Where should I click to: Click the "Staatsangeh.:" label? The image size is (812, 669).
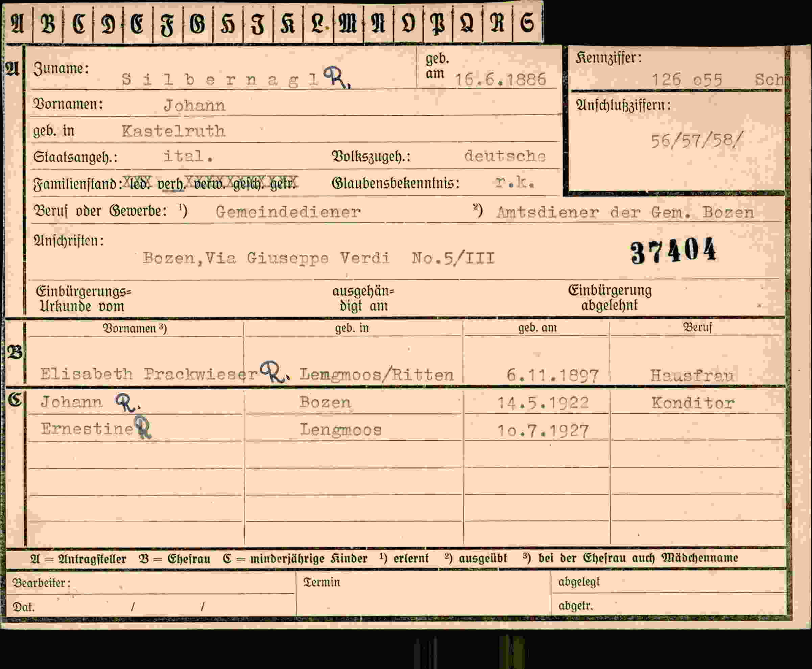(x=75, y=157)
